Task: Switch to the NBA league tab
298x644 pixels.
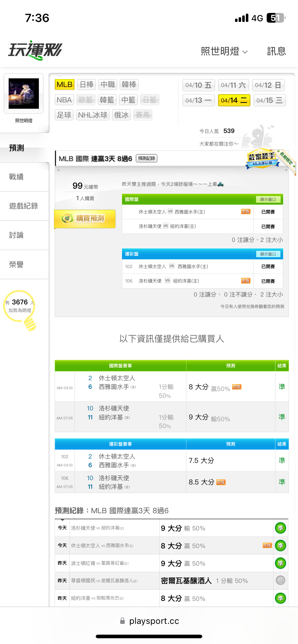Action: tap(64, 100)
